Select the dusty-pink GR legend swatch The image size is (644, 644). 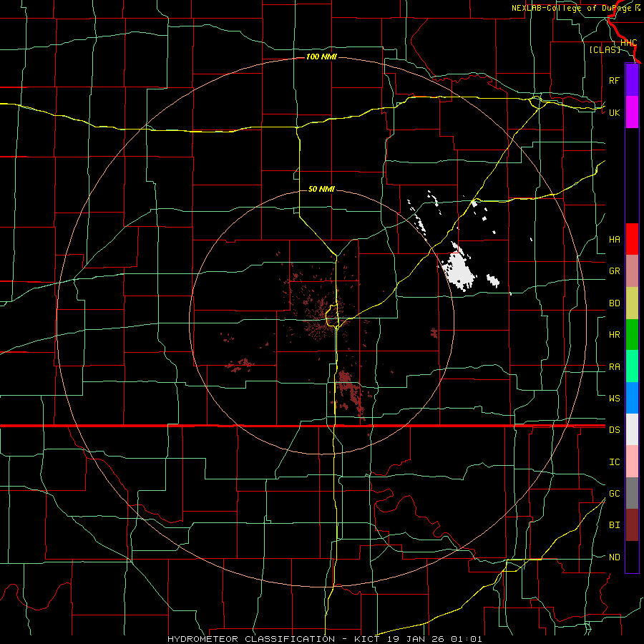[632, 270]
